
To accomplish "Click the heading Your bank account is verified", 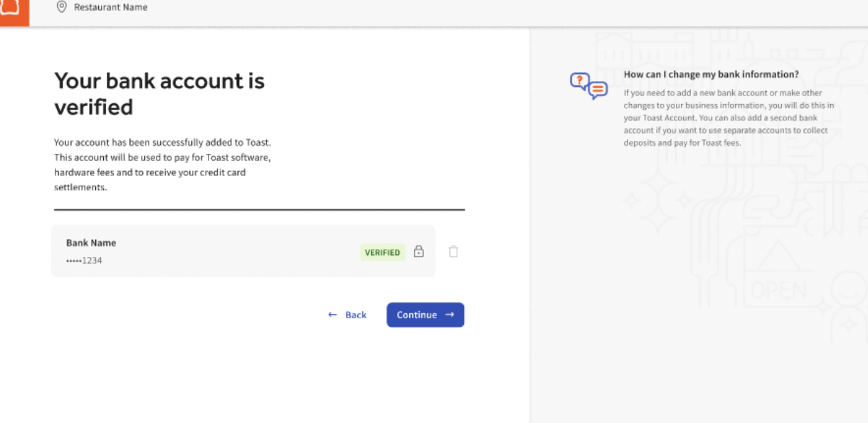I will [159, 93].
